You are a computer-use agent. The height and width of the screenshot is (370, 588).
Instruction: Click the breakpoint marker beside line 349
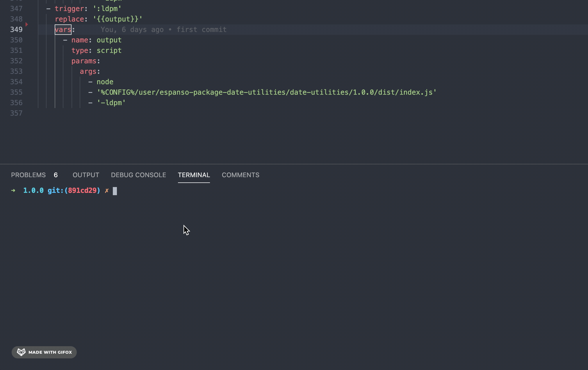tap(26, 25)
